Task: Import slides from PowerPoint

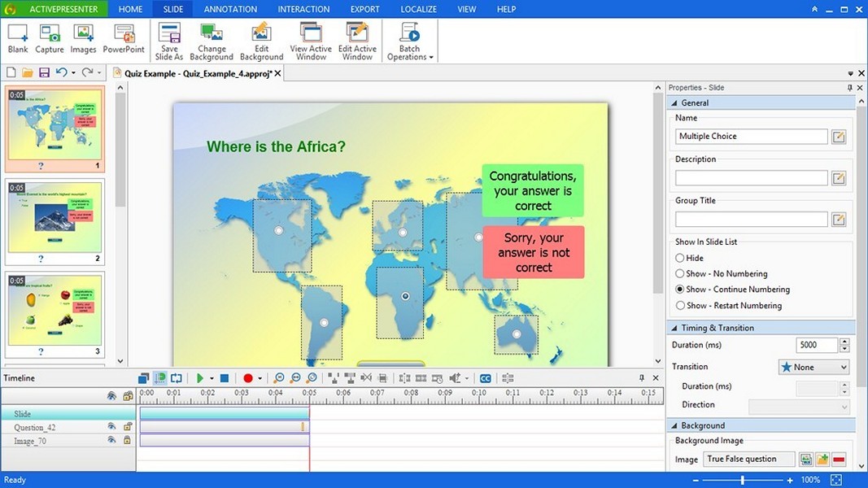Action: tap(124, 39)
